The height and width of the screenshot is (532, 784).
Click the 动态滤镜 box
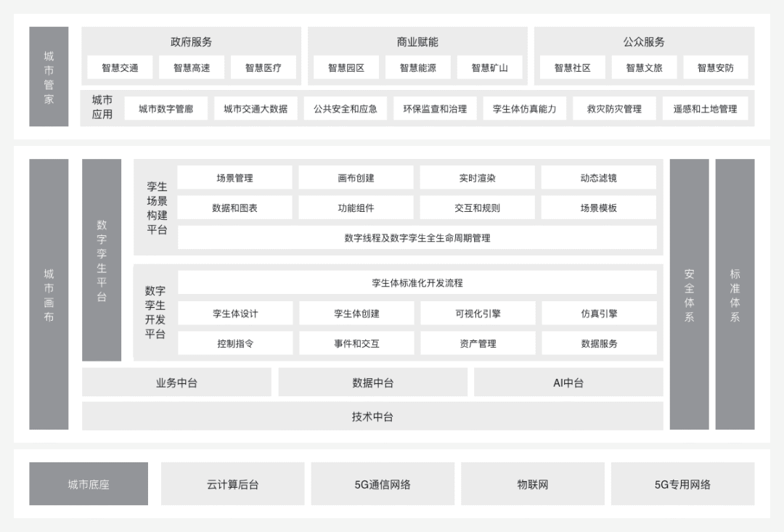598,178
